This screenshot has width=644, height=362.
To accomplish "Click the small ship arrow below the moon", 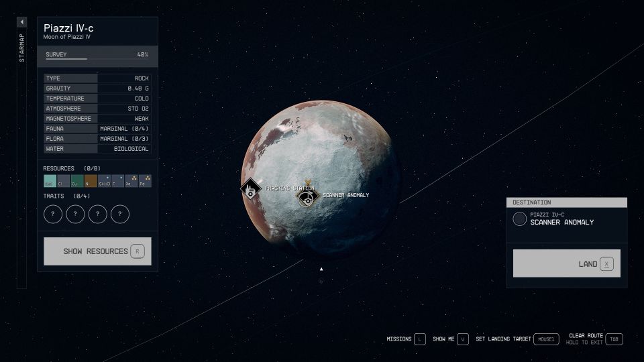I will [x=321, y=269].
